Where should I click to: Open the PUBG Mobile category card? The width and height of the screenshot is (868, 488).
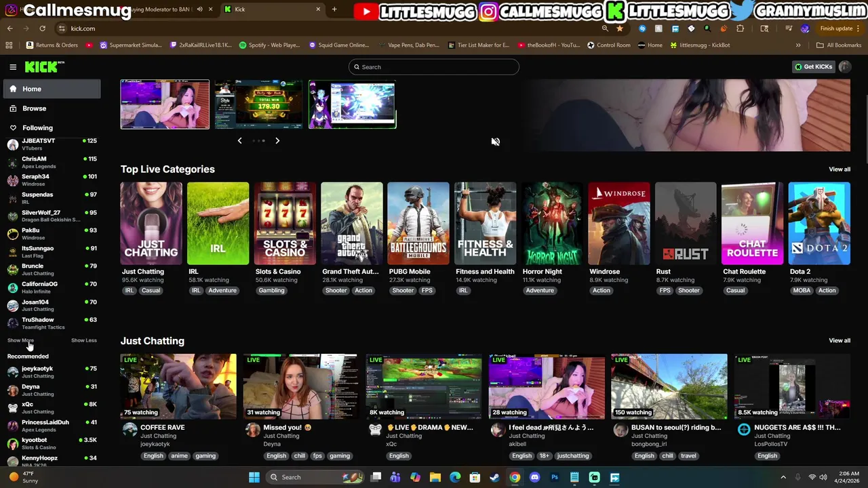(418, 223)
